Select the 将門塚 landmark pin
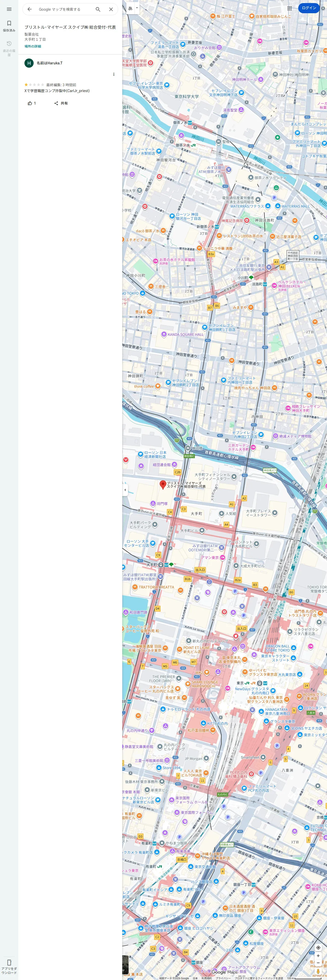This screenshot has width=327, height=980. (153, 503)
